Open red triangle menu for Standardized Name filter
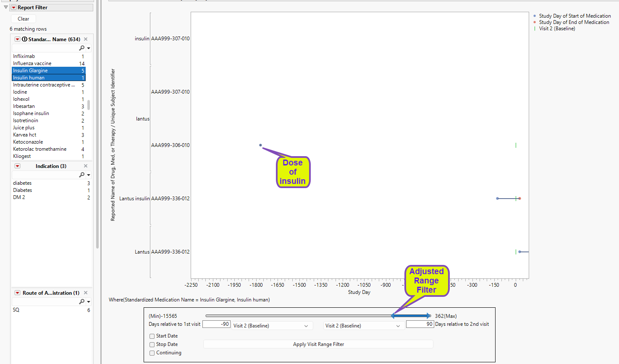Image resolution: width=619 pixels, height=364 pixels. pyautogui.click(x=17, y=39)
